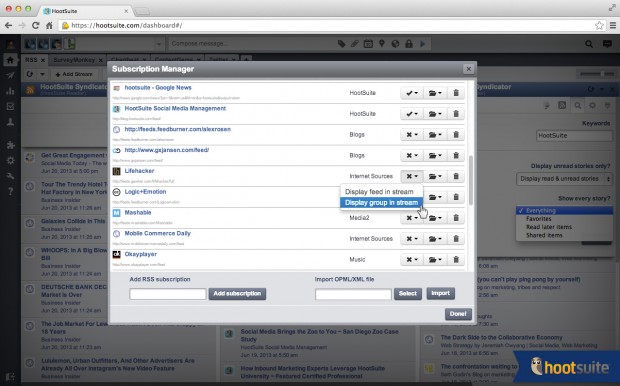Screen dimensions: 620x386
Task: Click the Keywords field containing HootSuite
Action: [574, 136]
